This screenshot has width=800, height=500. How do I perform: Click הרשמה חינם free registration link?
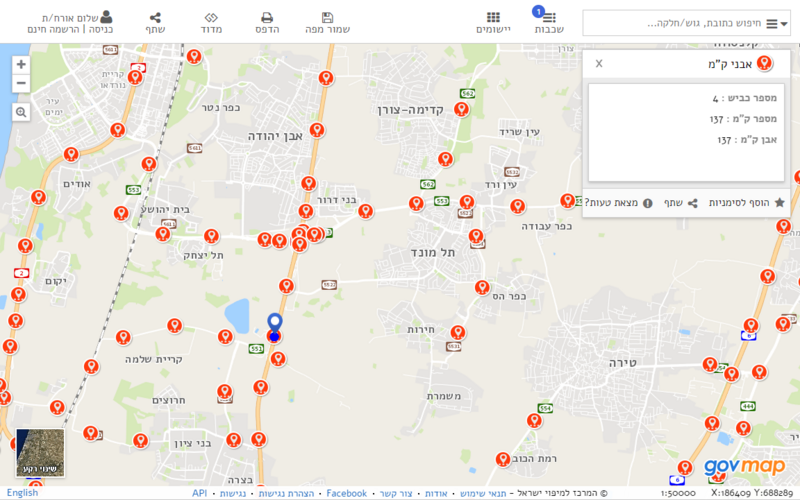(x=53, y=30)
